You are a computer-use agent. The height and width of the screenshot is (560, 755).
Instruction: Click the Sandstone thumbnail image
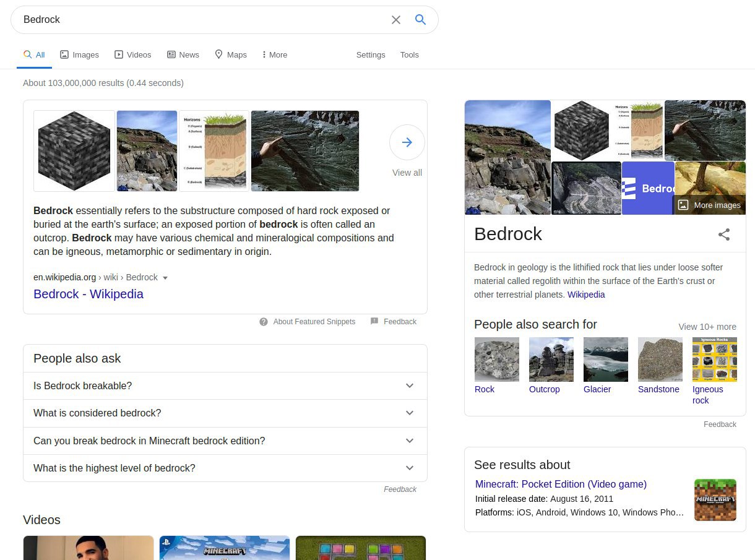[660, 360]
